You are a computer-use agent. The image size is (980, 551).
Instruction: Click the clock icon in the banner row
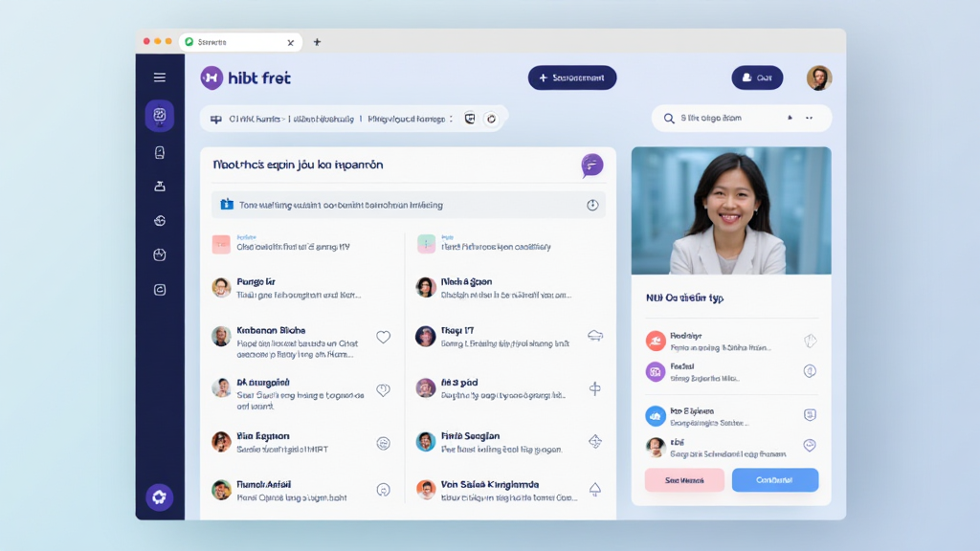coord(591,205)
